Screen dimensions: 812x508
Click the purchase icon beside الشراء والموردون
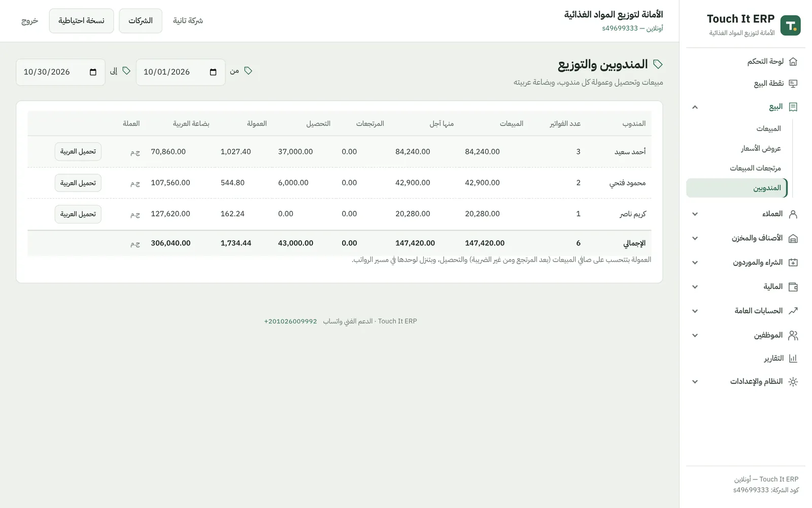[x=793, y=262]
